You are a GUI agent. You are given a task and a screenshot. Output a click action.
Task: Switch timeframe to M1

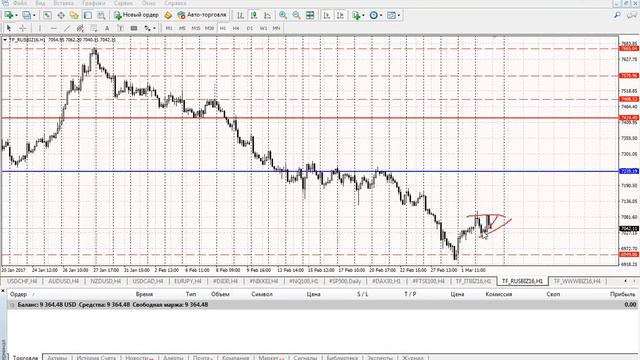[x=169, y=28]
